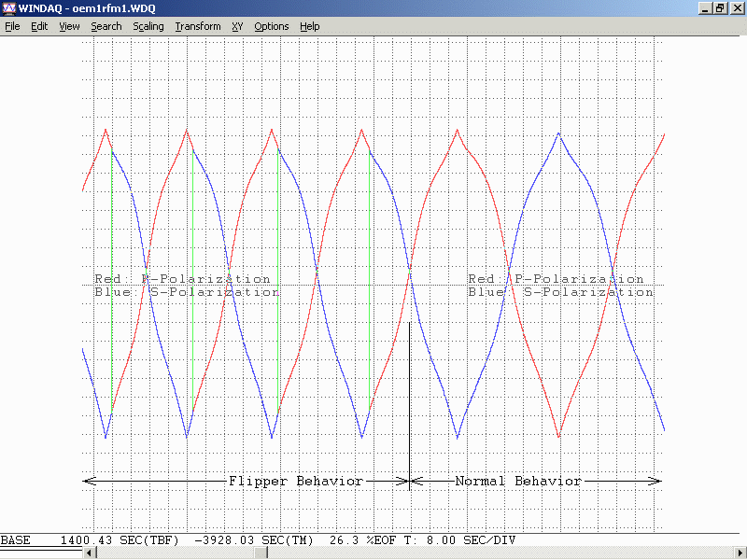Close the WINDAQ window
Image resolution: width=747 pixels, height=560 pixels.
pyautogui.click(x=736, y=8)
